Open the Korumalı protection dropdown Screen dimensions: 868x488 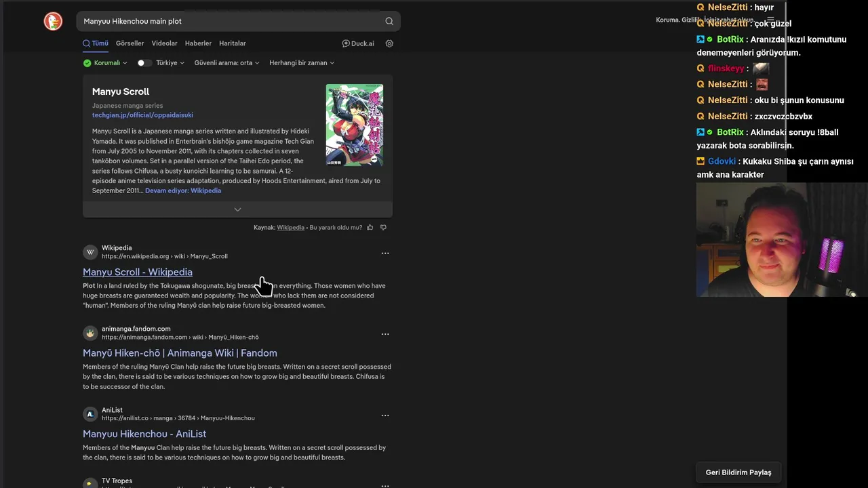105,63
